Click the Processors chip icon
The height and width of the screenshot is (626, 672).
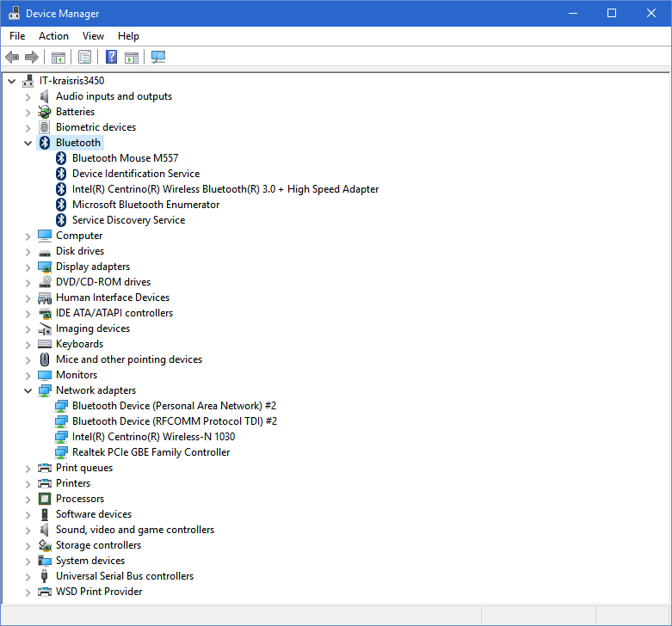click(x=45, y=499)
